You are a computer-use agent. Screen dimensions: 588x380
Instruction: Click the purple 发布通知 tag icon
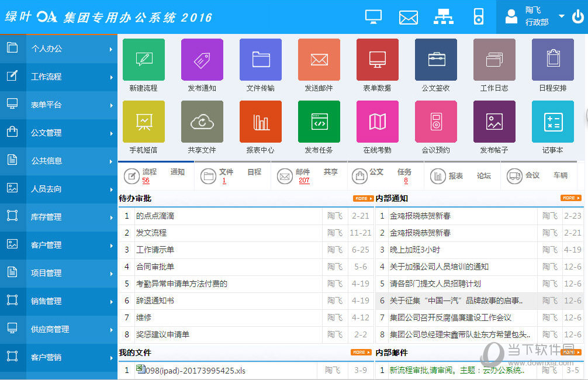[x=202, y=60]
